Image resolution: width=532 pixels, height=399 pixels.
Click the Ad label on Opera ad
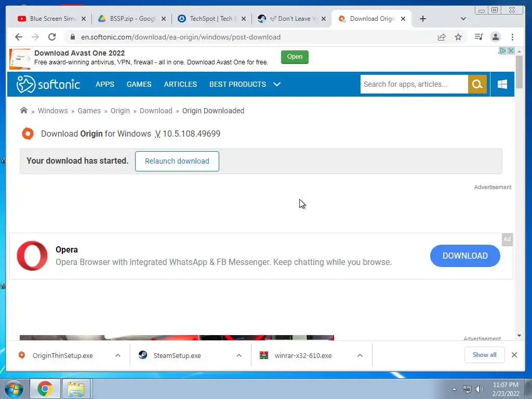coord(507,239)
